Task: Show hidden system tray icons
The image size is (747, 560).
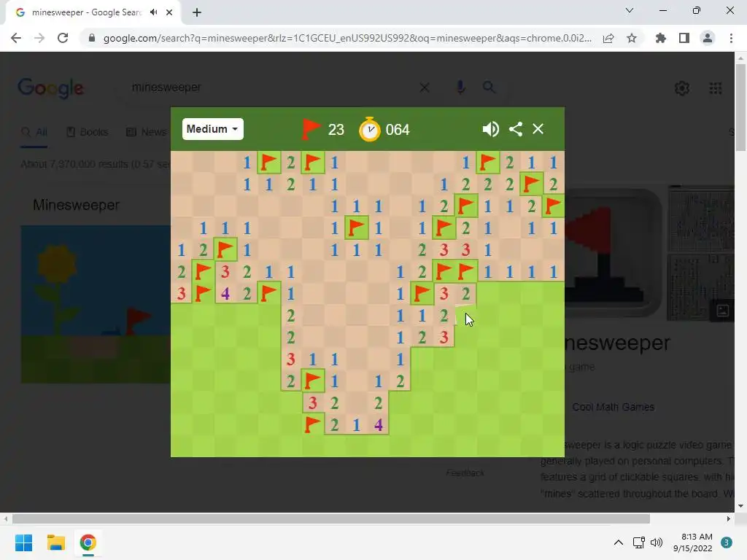Action: pyautogui.click(x=619, y=542)
